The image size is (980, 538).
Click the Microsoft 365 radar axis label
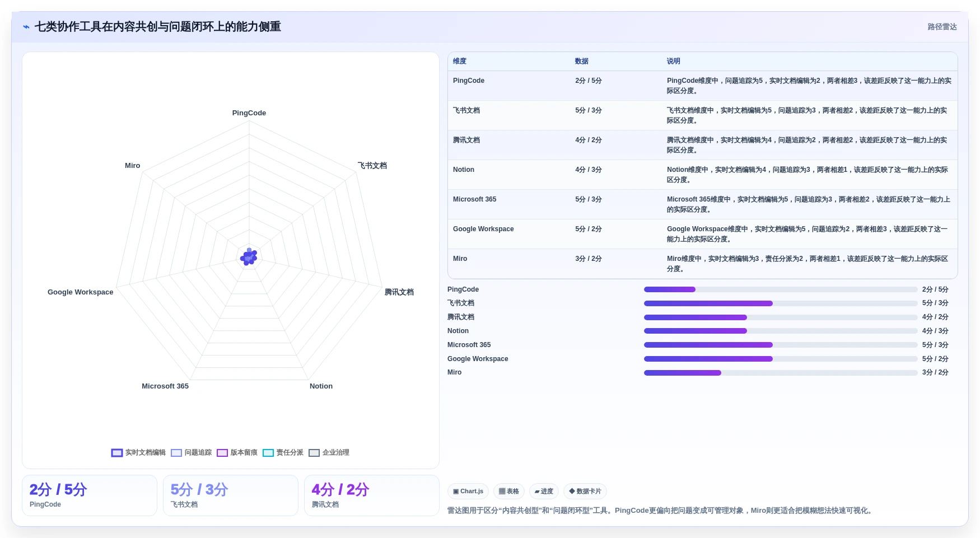pyautogui.click(x=165, y=386)
